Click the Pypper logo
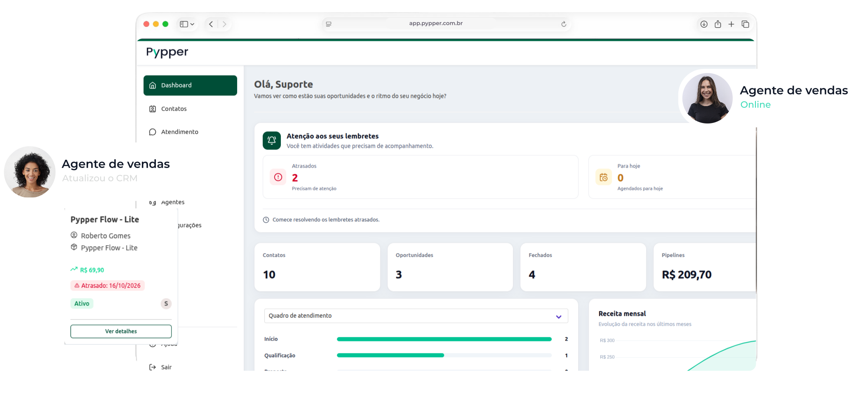The height and width of the screenshot is (393, 868). 167,52
